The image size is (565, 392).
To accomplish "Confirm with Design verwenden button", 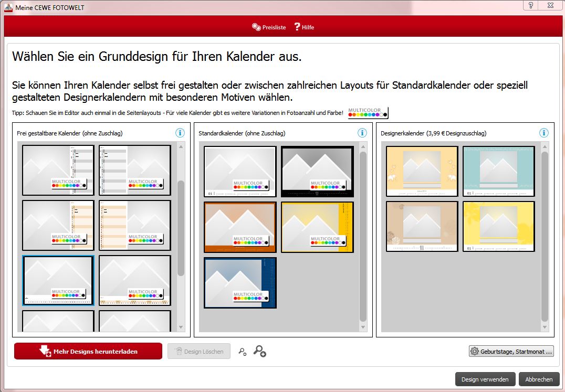I will pyautogui.click(x=485, y=379).
